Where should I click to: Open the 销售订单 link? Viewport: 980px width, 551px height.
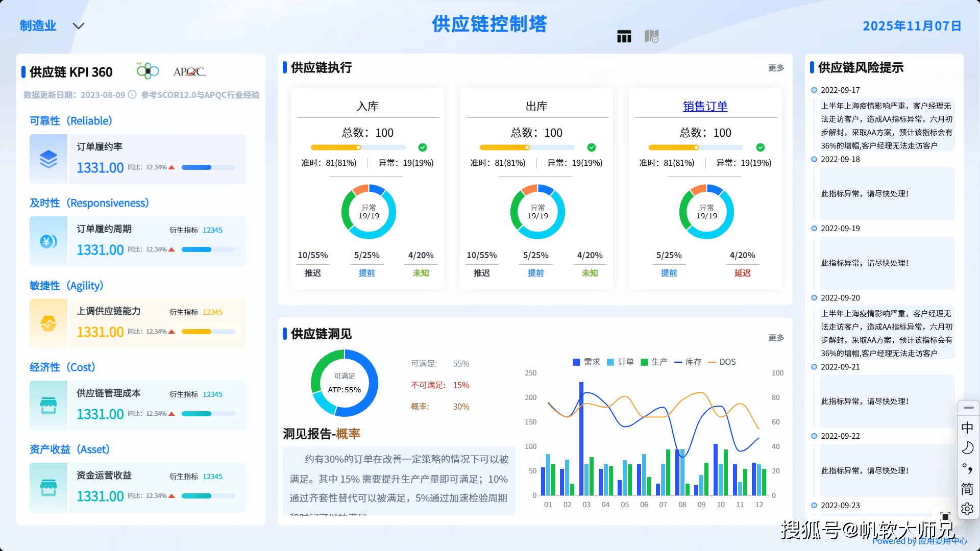pyautogui.click(x=705, y=106)
